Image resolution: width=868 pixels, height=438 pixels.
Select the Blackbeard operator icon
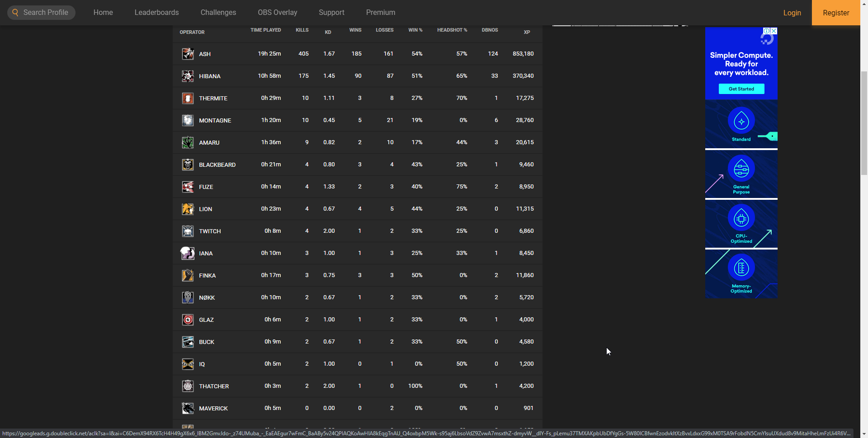[188, 165]
